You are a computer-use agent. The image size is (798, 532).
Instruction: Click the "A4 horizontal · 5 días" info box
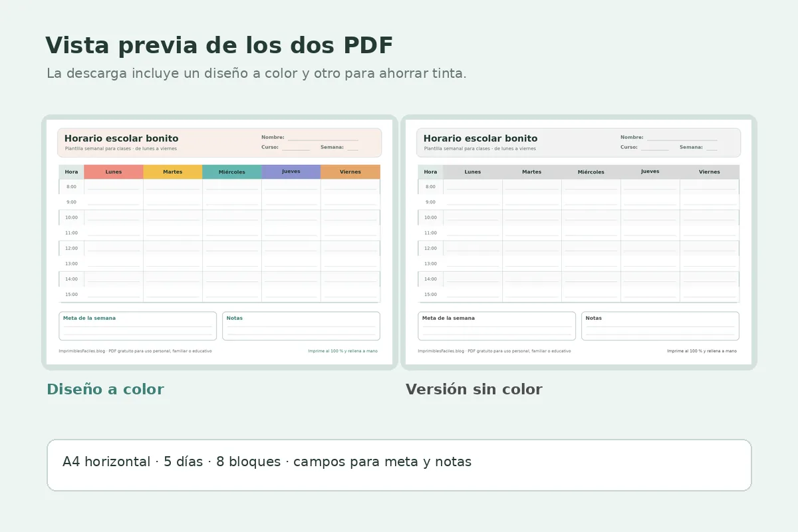coord(399,465)
